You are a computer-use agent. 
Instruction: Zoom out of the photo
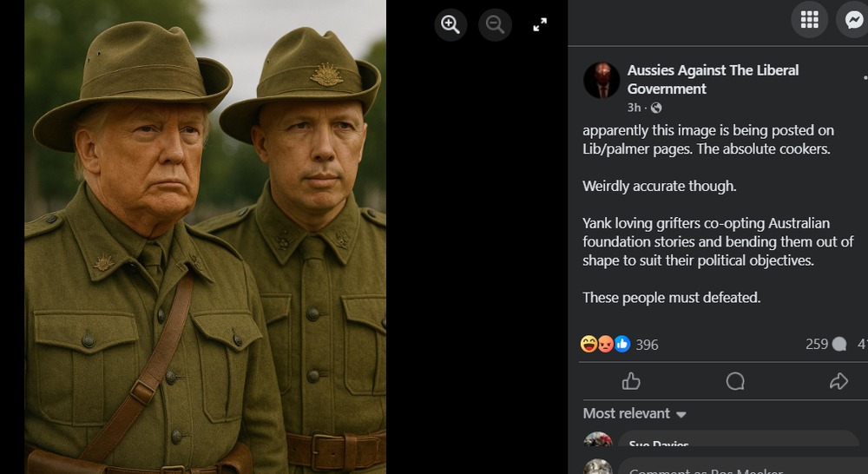point(496,24)
